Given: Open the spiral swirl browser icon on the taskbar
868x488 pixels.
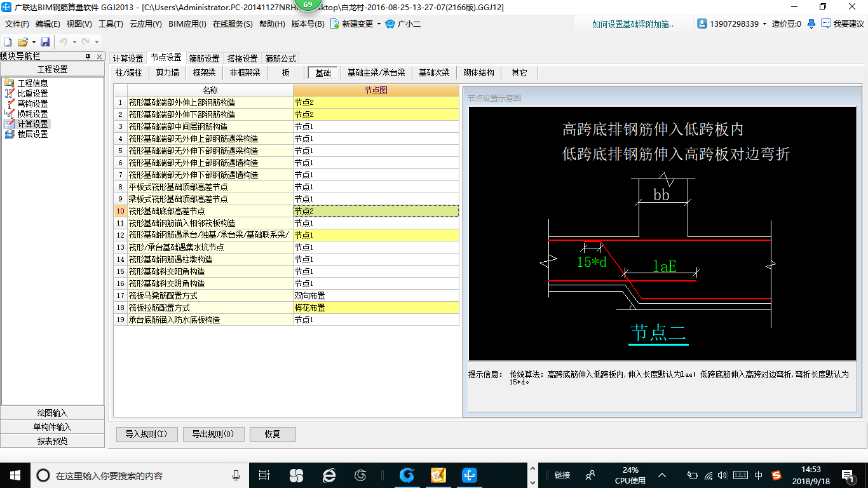Looking at the screenshot, I should pyautogui.click(x=360, y=475).
